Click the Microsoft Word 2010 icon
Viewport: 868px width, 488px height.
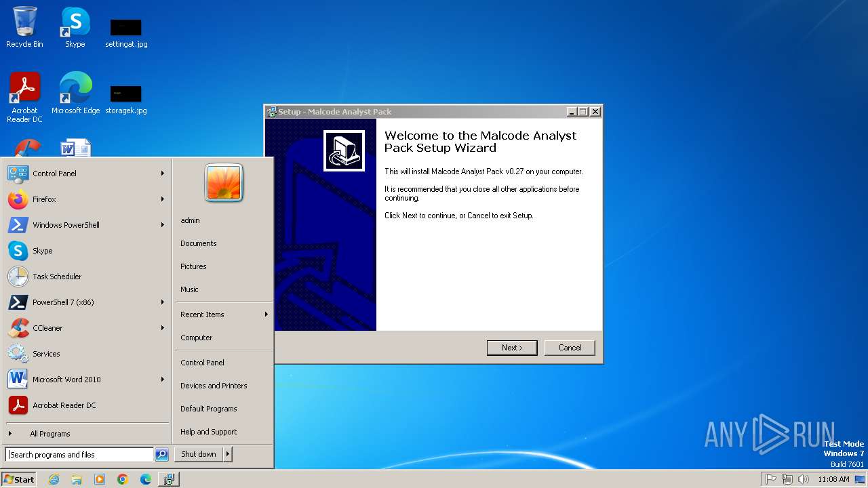(18, 380)
